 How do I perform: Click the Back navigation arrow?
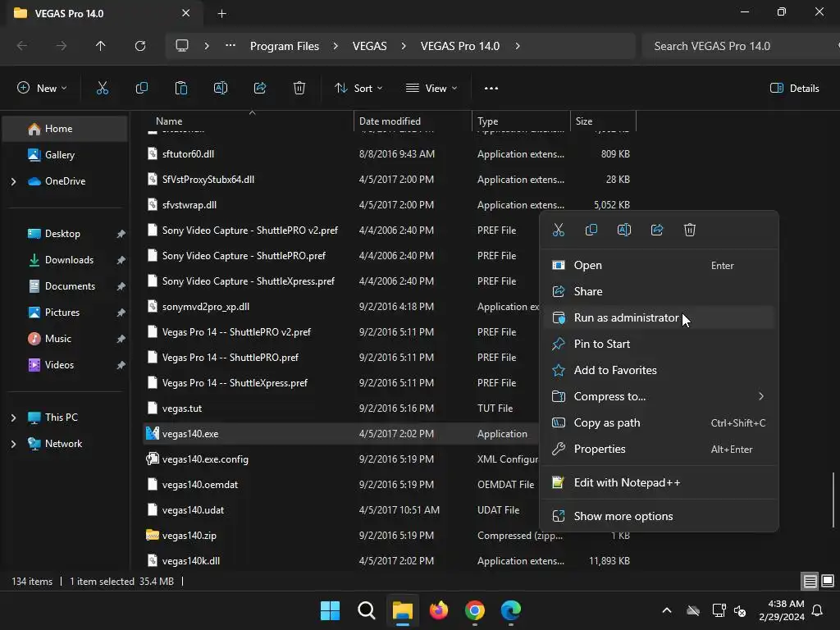[22, 46]
